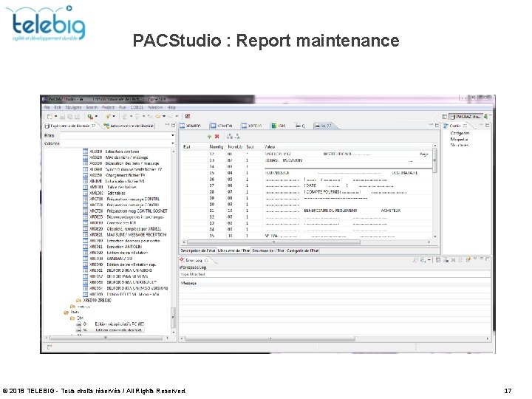The image size is (532, 399).
Task: Open the Navigate menu
Action: click(73, 107)
